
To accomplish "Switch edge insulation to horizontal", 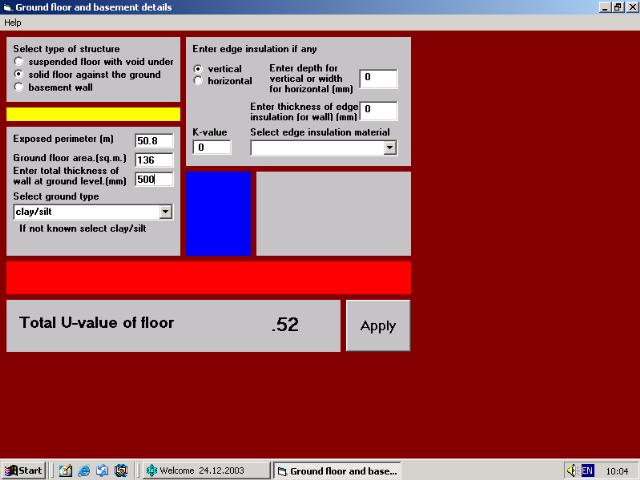I will 198,81.
